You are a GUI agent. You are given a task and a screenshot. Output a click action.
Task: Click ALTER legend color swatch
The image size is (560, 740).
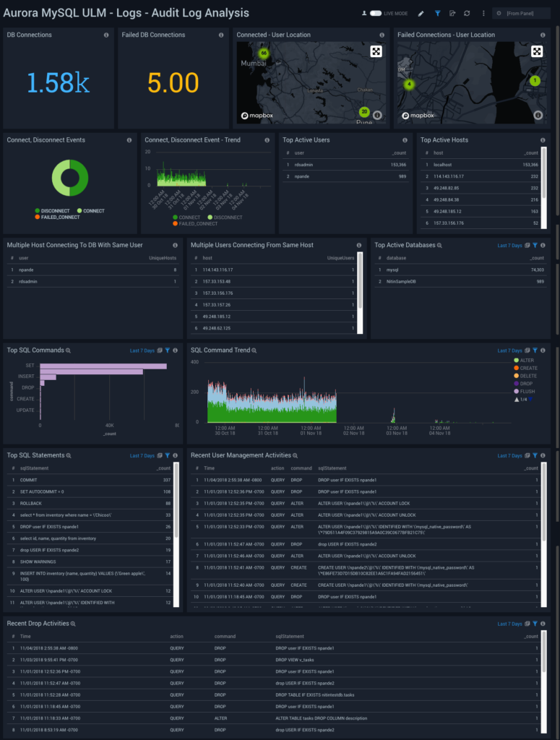pos(516,360)
